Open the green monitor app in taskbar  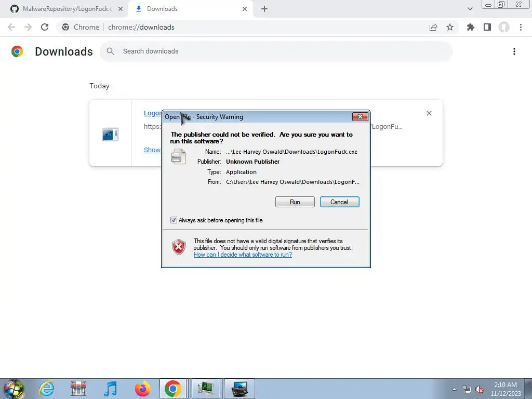tap(206, 389)
